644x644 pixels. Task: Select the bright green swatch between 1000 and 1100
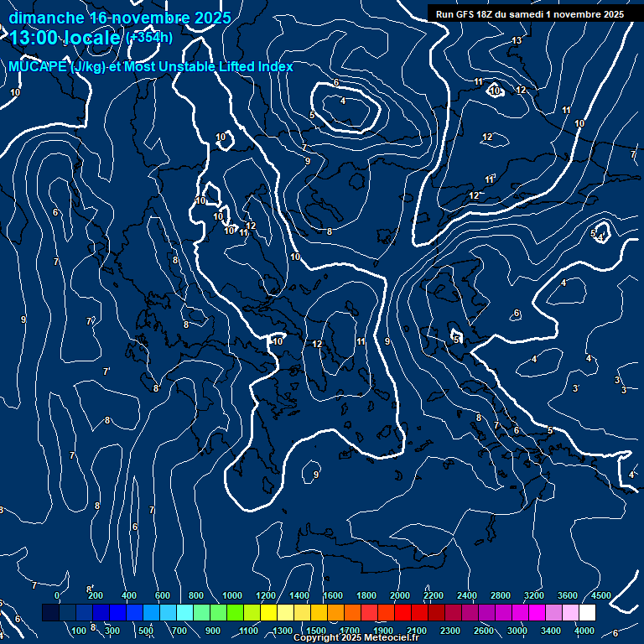(x=235, y=612)
